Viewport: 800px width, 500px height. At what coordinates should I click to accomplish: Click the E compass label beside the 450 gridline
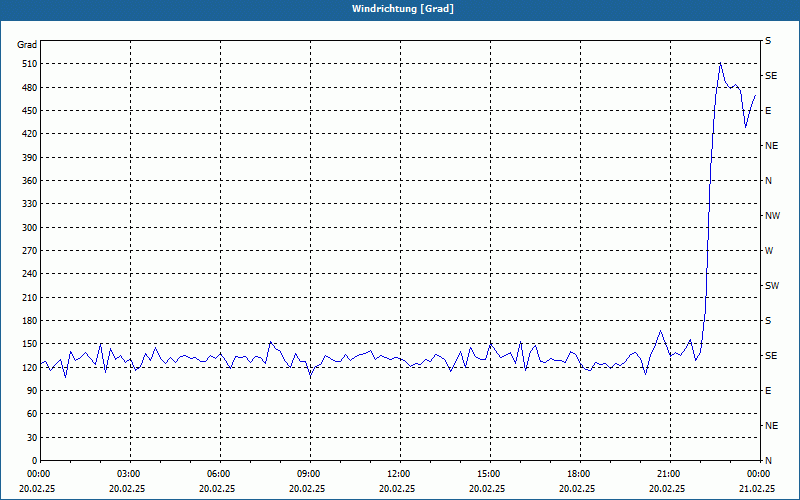[x=768, y=111]
